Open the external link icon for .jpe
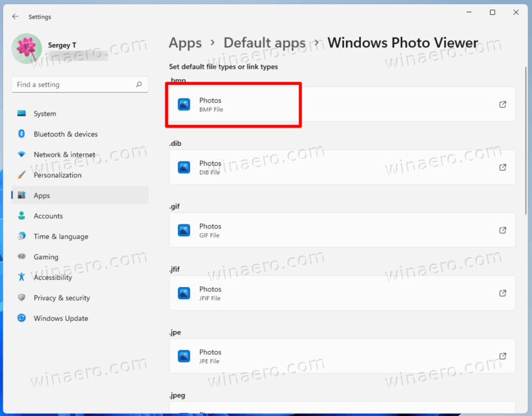 pyautogui.click(x=502, y=356)
